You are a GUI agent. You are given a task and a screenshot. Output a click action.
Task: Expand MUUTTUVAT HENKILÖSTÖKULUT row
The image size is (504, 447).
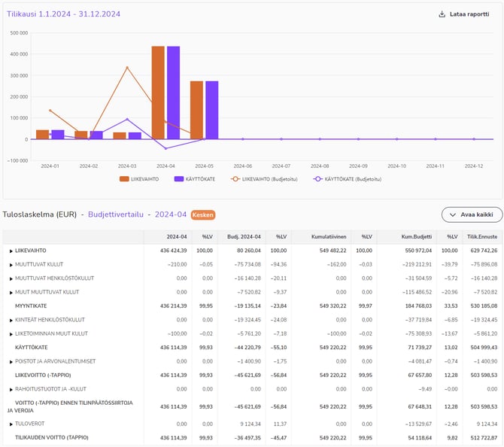point(11,278)
